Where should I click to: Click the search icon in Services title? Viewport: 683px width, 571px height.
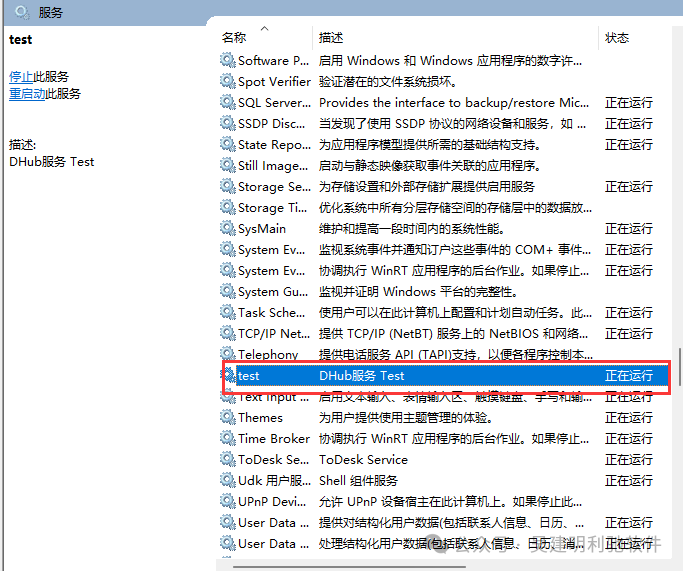(x=21, y=12)
